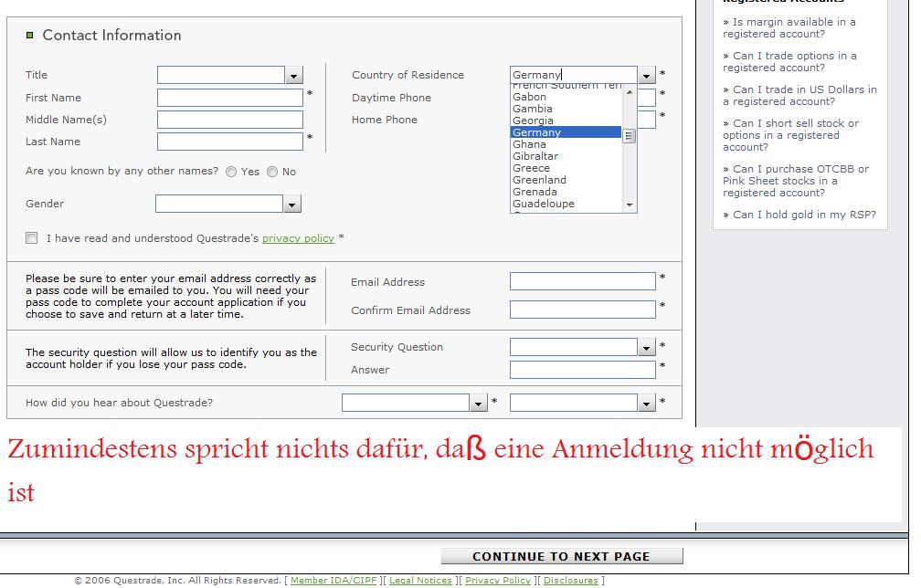Choose Ghana in the country list

click(529, 144)
